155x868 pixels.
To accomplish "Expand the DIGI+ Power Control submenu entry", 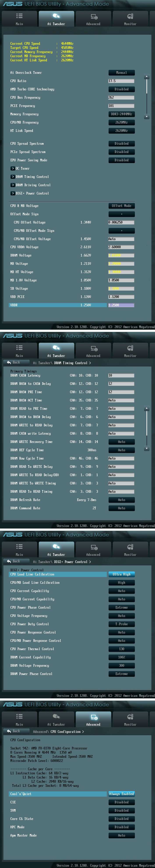I will click(x=30, y=193).
